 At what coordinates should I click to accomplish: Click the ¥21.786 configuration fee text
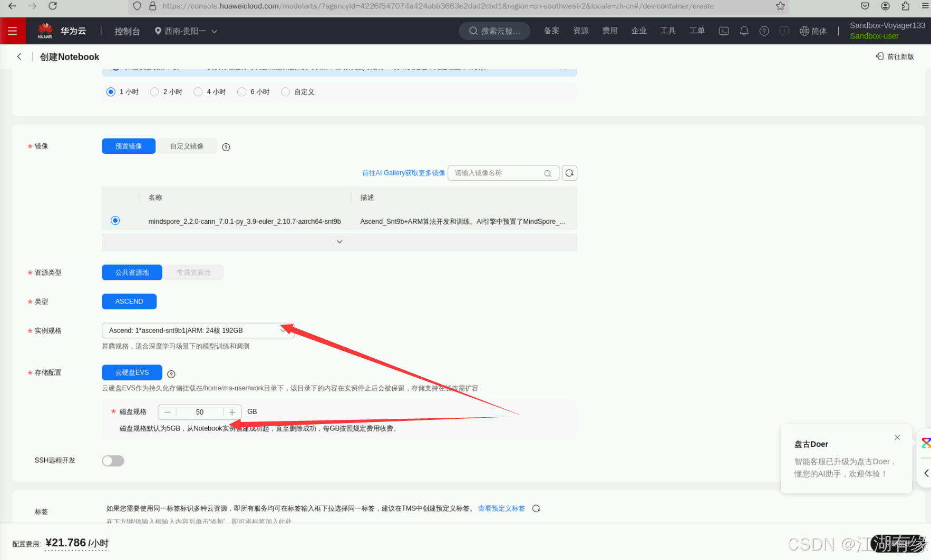77,543
